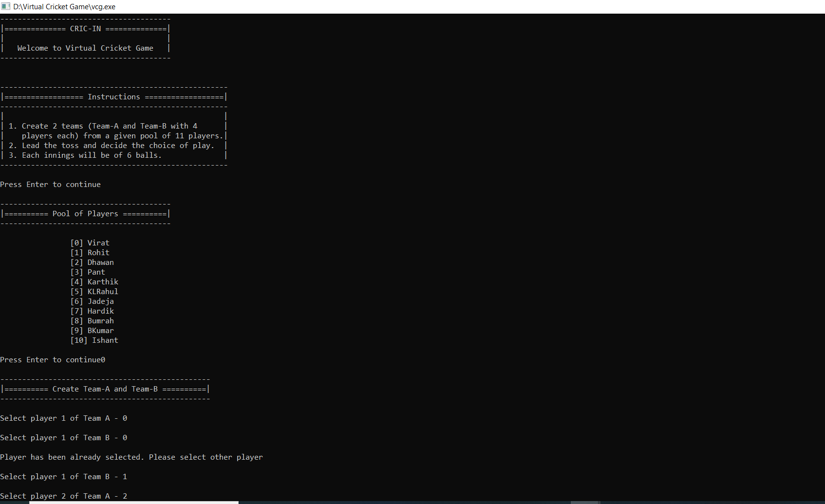
Task: Click the "[7] Hardik" player entry
Action: click(x=93, y=311)
